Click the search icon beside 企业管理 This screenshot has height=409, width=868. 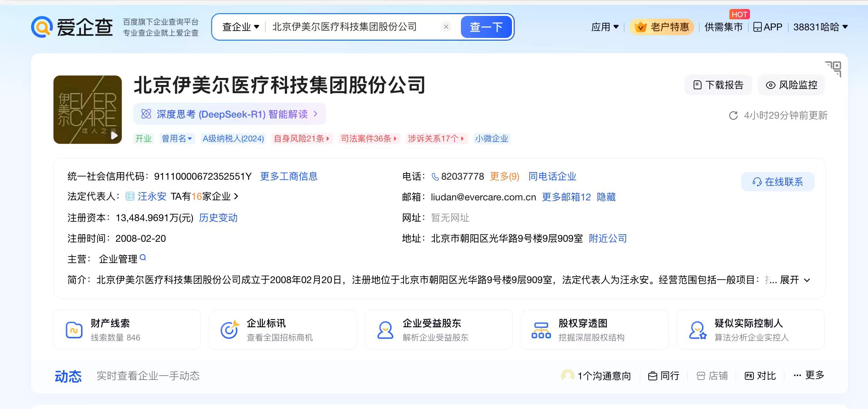point(143,257)
